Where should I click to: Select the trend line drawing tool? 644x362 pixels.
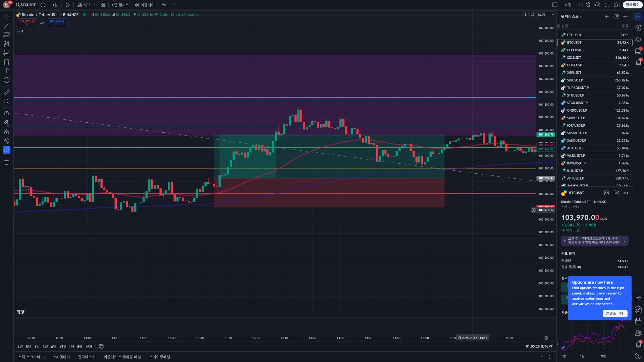tap(6, 26)
